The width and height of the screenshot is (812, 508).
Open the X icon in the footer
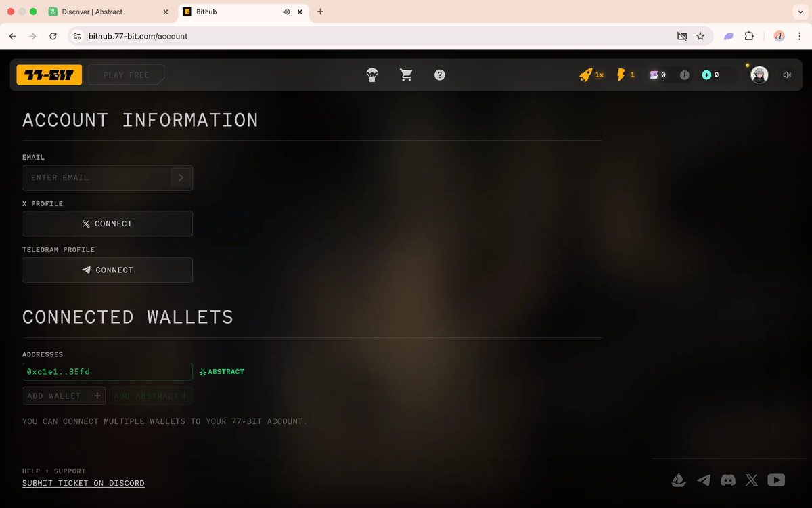click(x=752, y=480)
